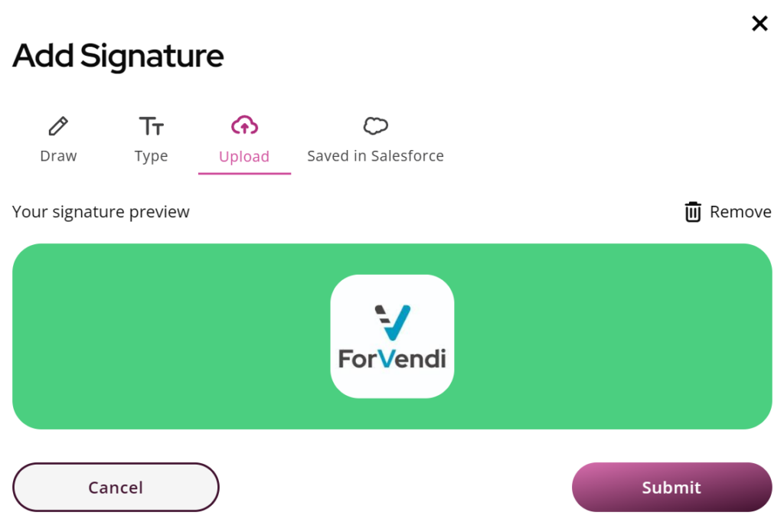The height and width of the screenshot is (532, 784).
Task: Select the ForVendi logo signature thumbnail
Action: click(392, 336)
